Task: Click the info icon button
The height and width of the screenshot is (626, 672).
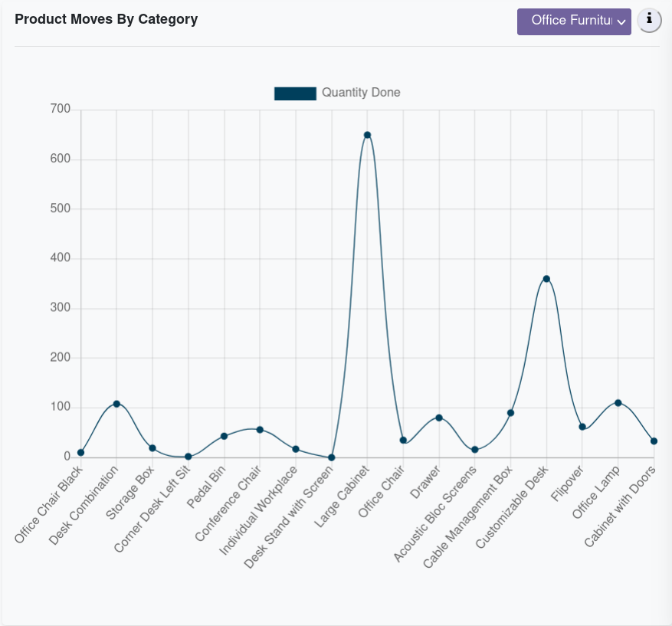Action: pyautogui.click(x=649, y=21)
